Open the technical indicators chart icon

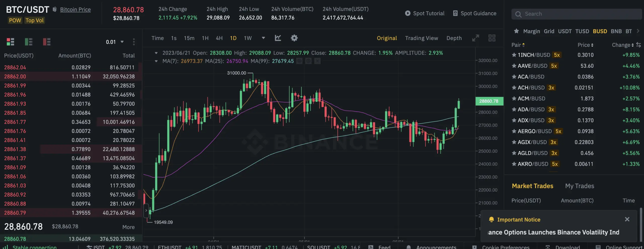[278, 38]
